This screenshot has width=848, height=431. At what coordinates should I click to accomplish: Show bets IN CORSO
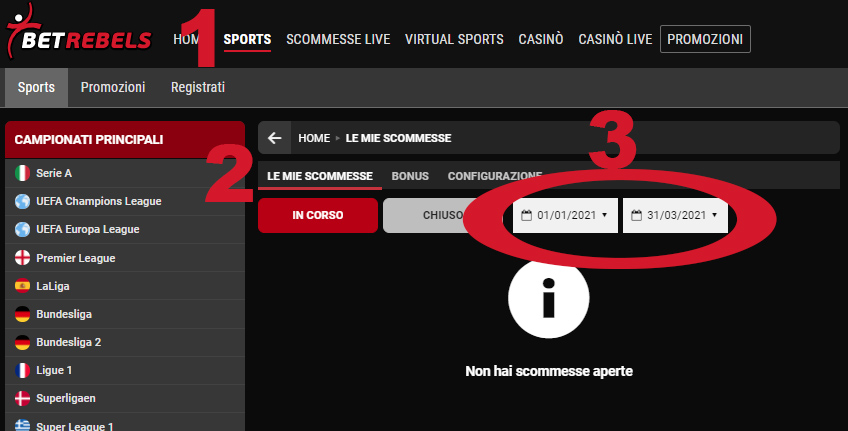[x=318, y=215]
